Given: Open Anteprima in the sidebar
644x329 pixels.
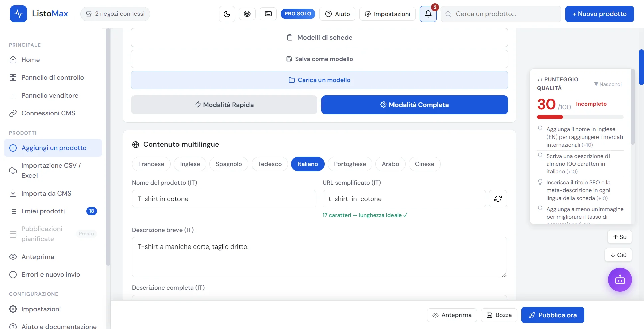Looking at the screenshot, I should 53,257.
